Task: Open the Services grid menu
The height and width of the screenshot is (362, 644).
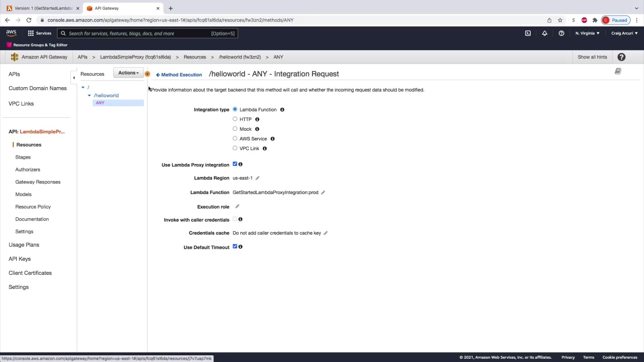Action: coord(40,33)
